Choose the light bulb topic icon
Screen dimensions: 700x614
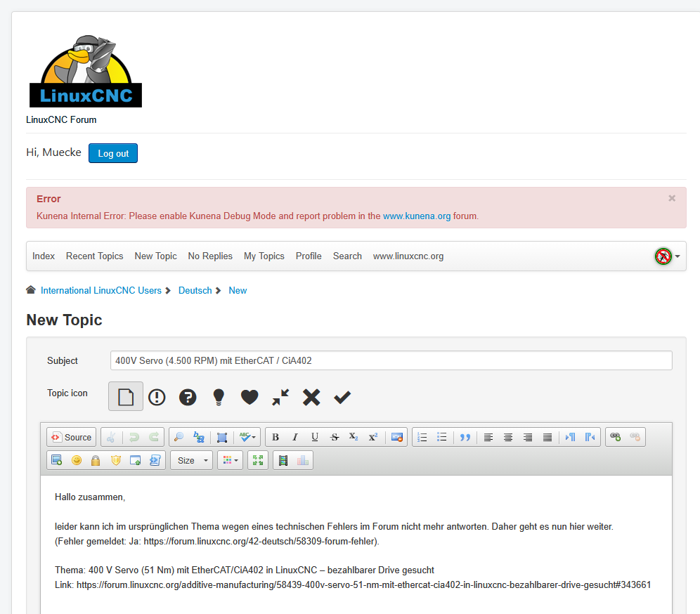click(219, 398)
